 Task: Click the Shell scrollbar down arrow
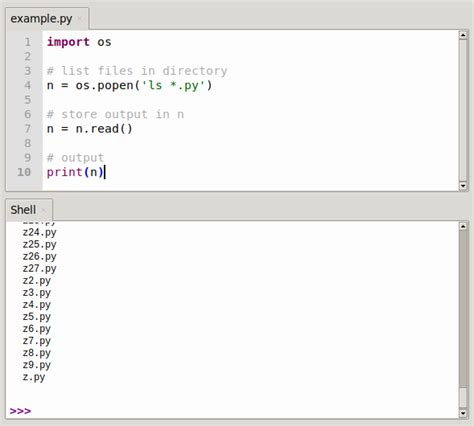pyautogui.click(x=463, y=413)
